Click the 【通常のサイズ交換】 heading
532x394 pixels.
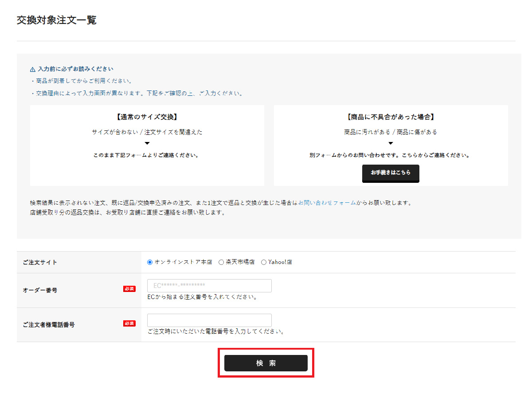[x=147, y=117]
